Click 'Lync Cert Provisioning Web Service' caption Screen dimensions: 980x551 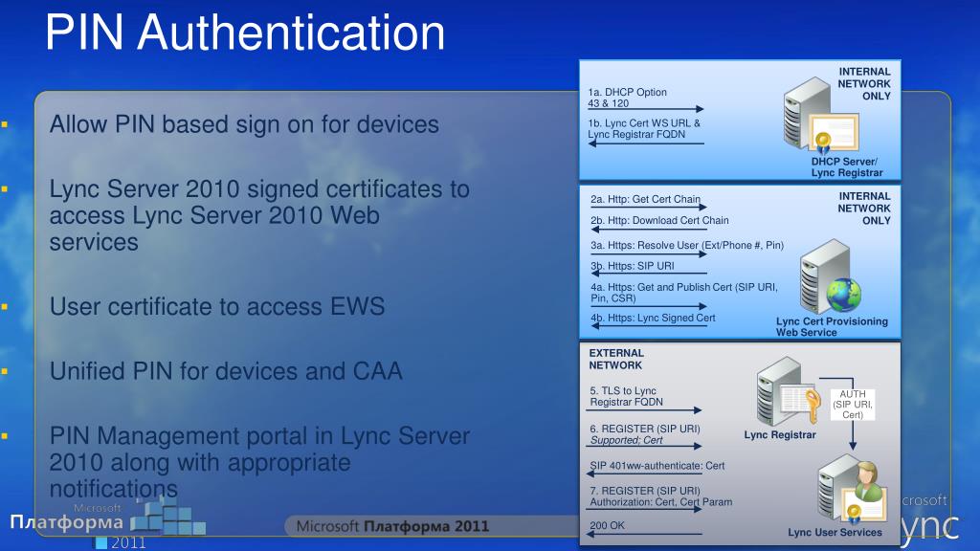tap(832, 327)
